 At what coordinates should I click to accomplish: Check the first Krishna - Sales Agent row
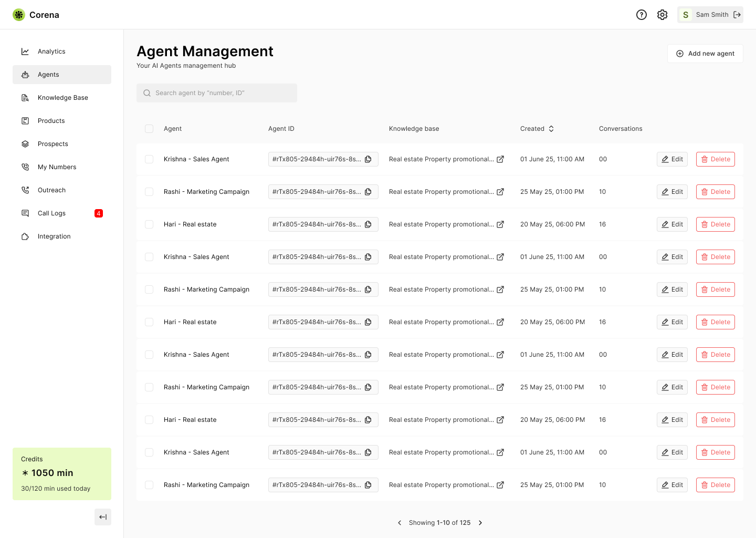click(x=149, y=159)
